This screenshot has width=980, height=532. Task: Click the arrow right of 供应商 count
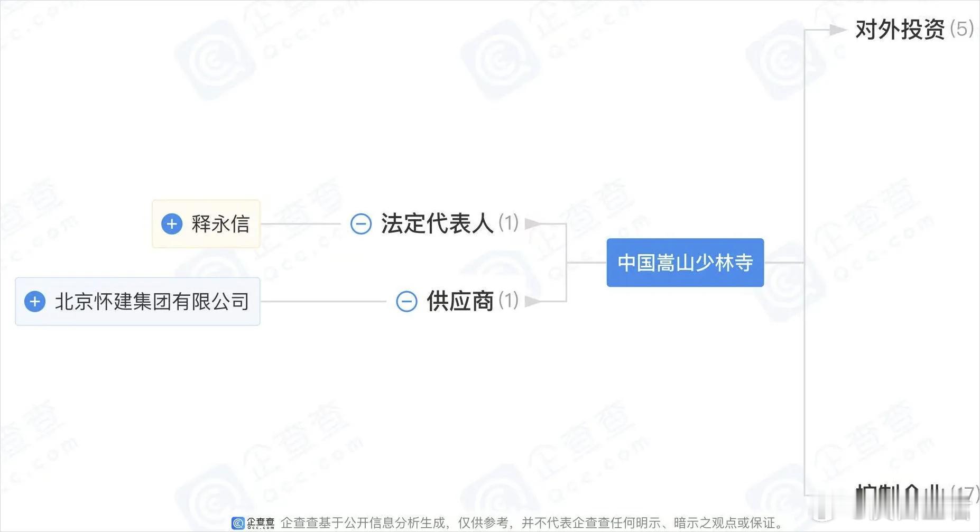point(533,302)
